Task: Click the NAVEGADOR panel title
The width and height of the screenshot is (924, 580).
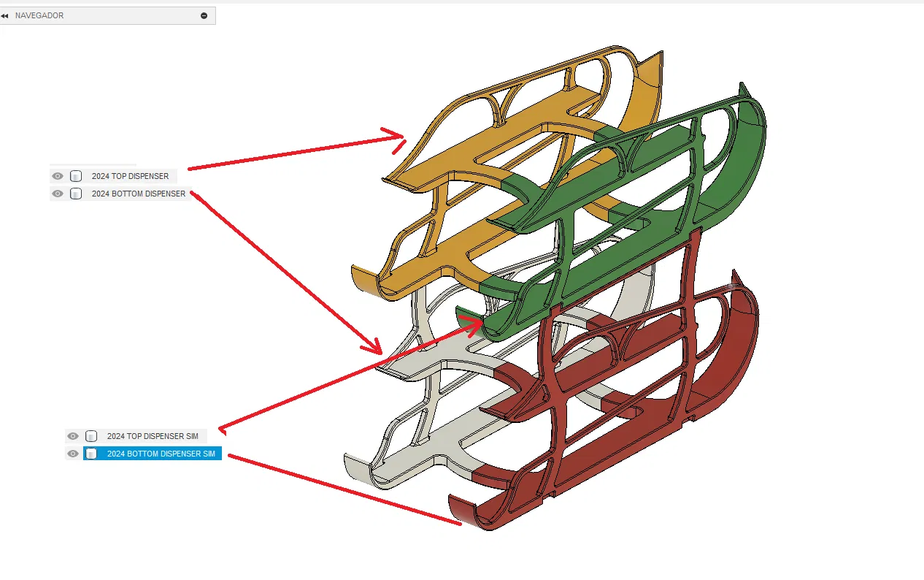Action: [x=39, y=15]
